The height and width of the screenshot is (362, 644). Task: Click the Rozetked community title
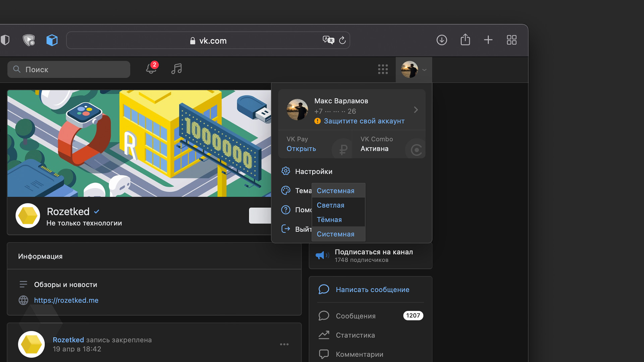pos(68,212)
